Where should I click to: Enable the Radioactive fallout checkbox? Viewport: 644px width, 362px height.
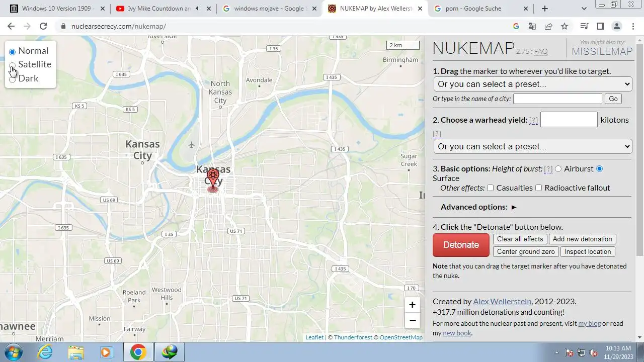(538, 188)
